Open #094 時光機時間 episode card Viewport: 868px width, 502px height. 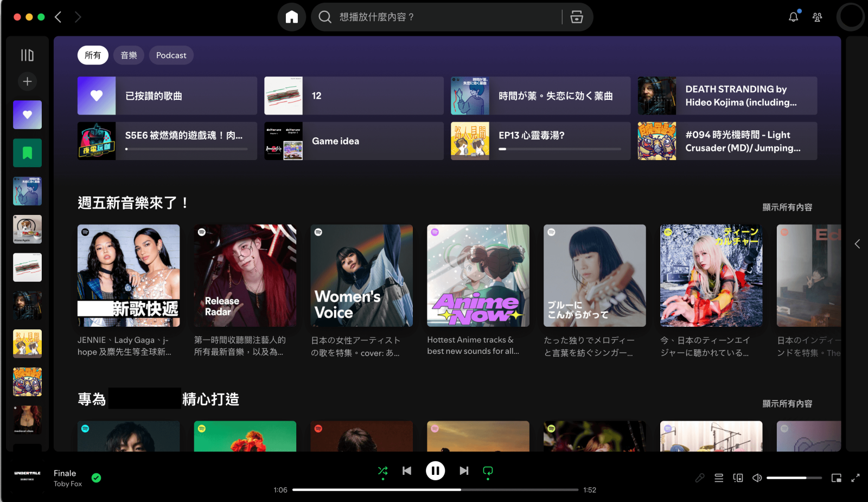coord(727,141)
